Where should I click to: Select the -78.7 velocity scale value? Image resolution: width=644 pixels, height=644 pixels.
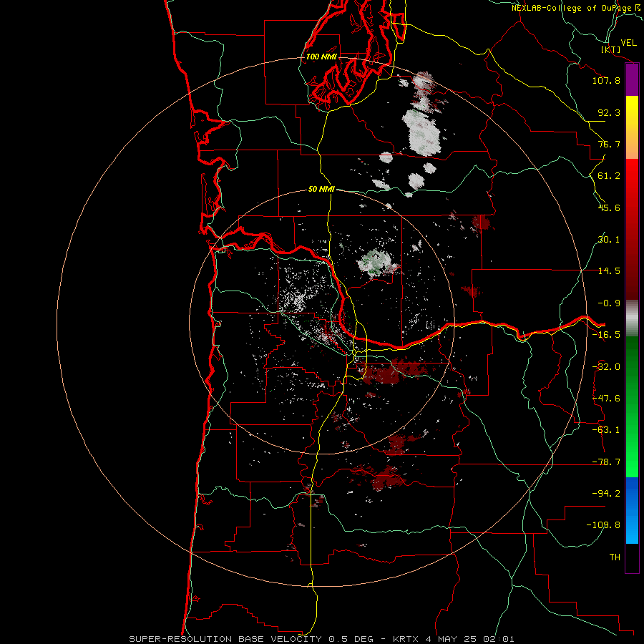(x=606, y=462)
